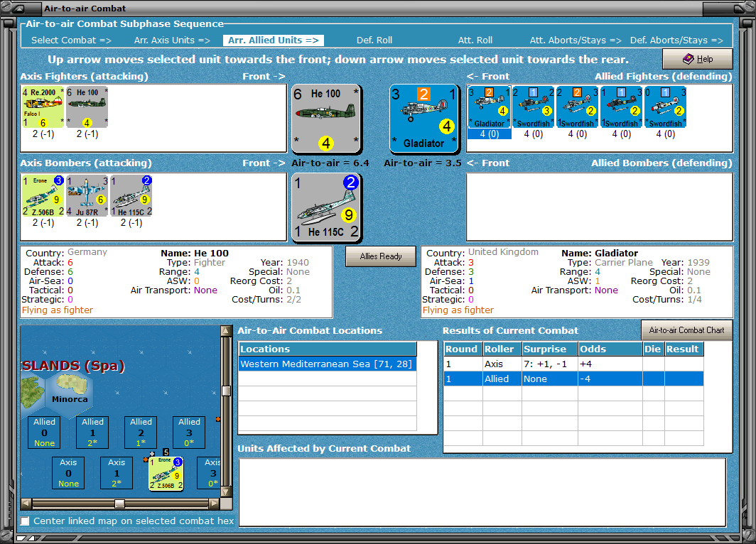Click the Odds column header
The height and width of the screenshot is (544, 756).
(610, 349)
